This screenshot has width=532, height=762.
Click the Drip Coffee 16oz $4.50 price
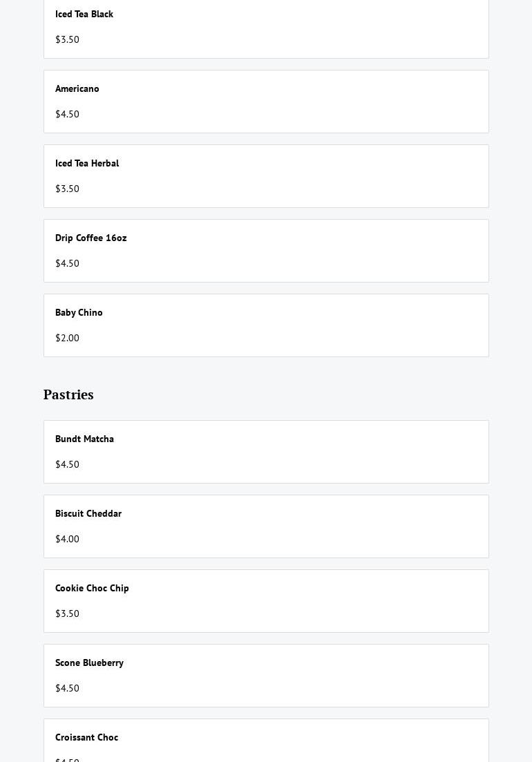67,263
